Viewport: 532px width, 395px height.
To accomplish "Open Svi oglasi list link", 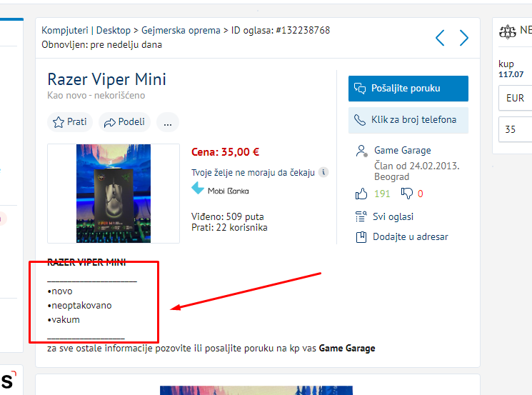I will [x=393, y=216].
